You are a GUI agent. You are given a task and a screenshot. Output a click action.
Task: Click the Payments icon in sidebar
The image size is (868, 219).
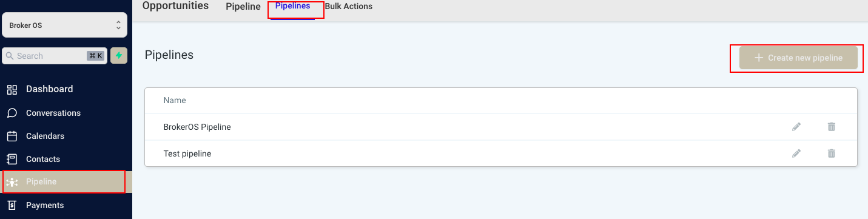tap(12, 205)
